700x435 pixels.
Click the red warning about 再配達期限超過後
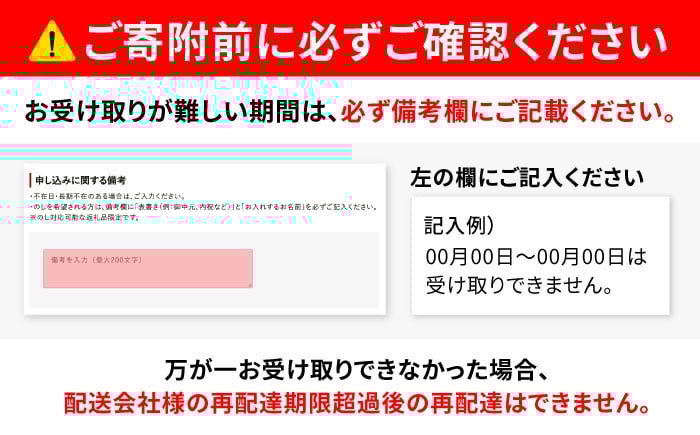coord(357,403)
